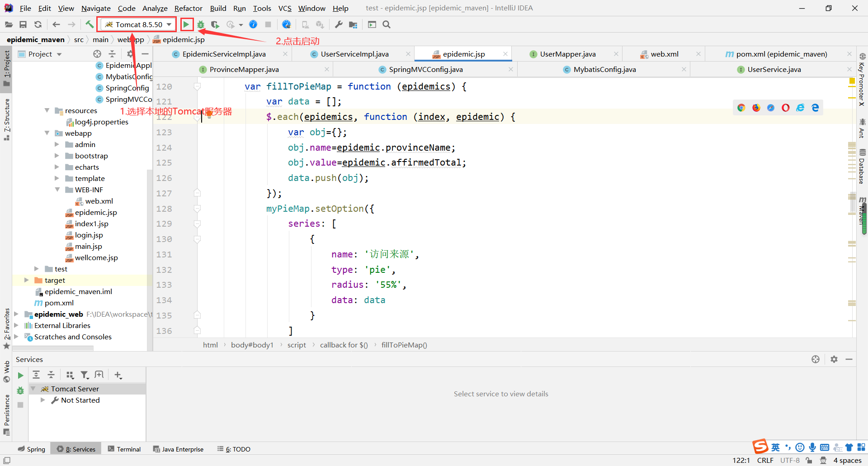
Task: Open Project panel gear options
Action: pyautogui.click(x=130, y=54)
